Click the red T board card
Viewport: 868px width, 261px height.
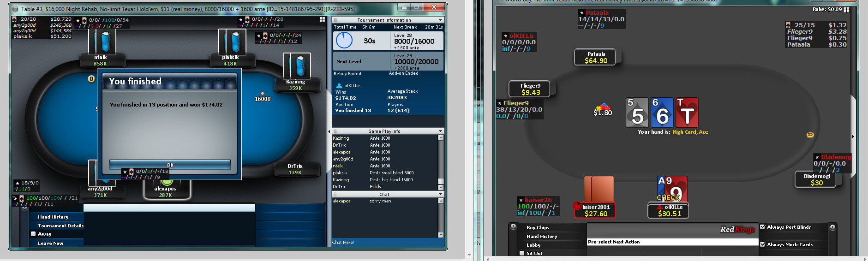point(687,113)
